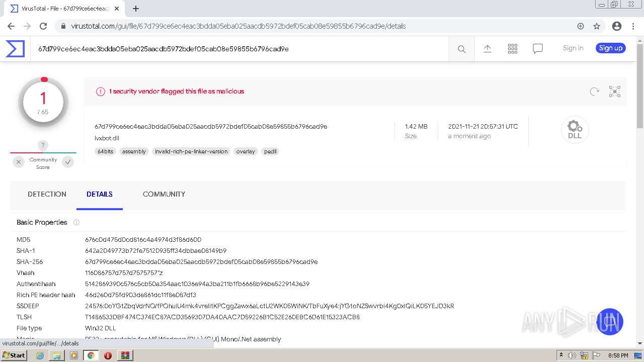The width and height of the screenshot is (644, 362).
Task: Click the DLL file type icon
Action: (575, 130)
